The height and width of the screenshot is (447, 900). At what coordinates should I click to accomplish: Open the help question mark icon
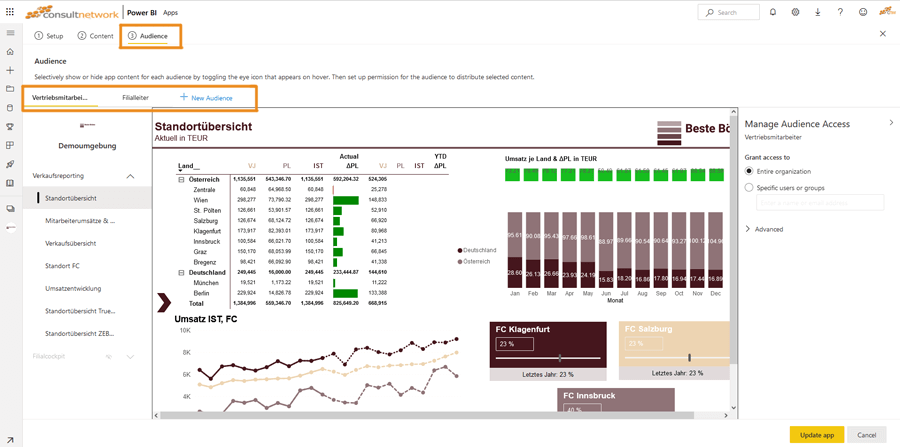tap(840, 12)
